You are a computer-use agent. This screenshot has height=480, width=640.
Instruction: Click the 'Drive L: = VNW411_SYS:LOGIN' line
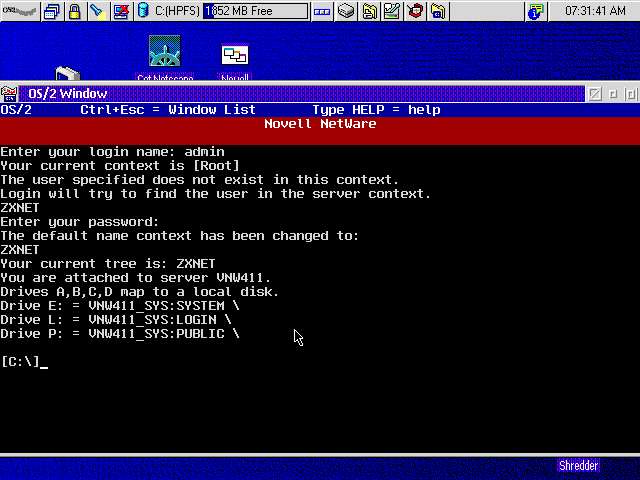[x=116, y=320]
